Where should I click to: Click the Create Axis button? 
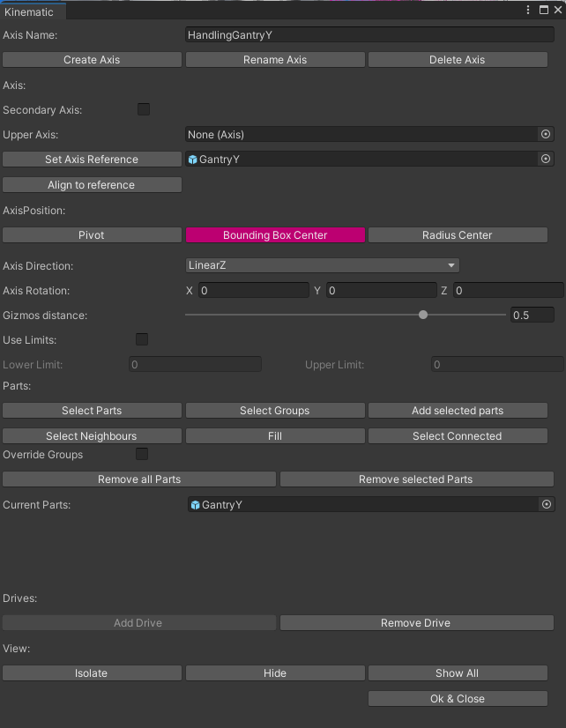92,60
